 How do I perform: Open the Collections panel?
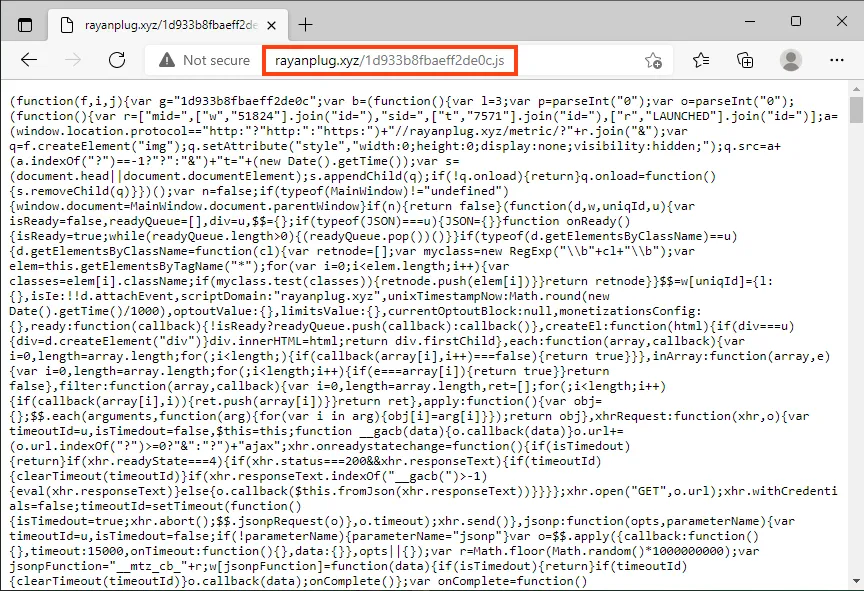click(745, 60)
